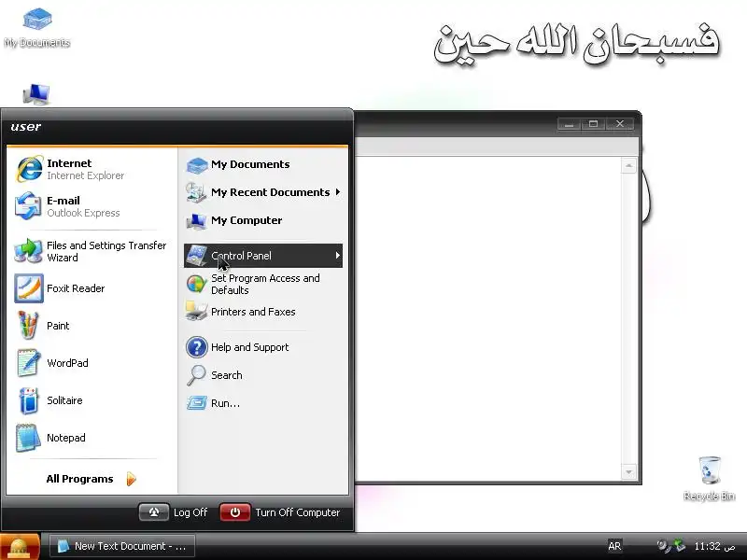The image size is (747, 560).
Task: Switch to New Text Document taskbar button
Action: click(122, 546)
